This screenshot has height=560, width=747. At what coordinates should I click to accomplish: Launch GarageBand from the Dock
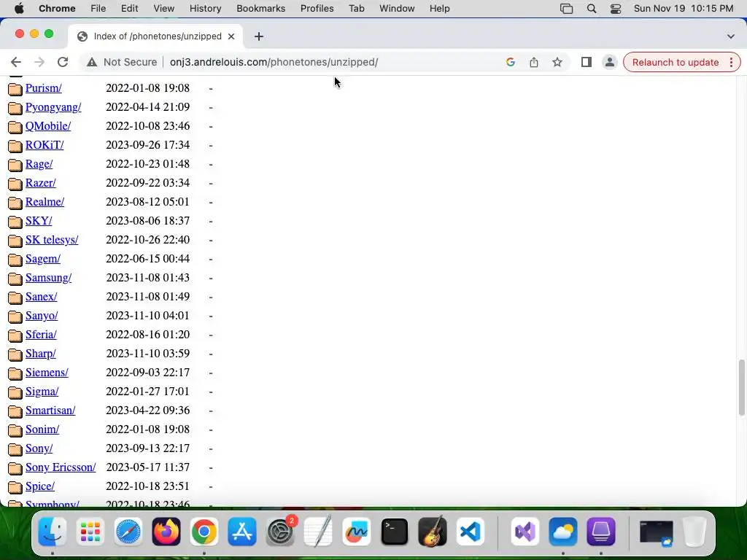point(432,532)
